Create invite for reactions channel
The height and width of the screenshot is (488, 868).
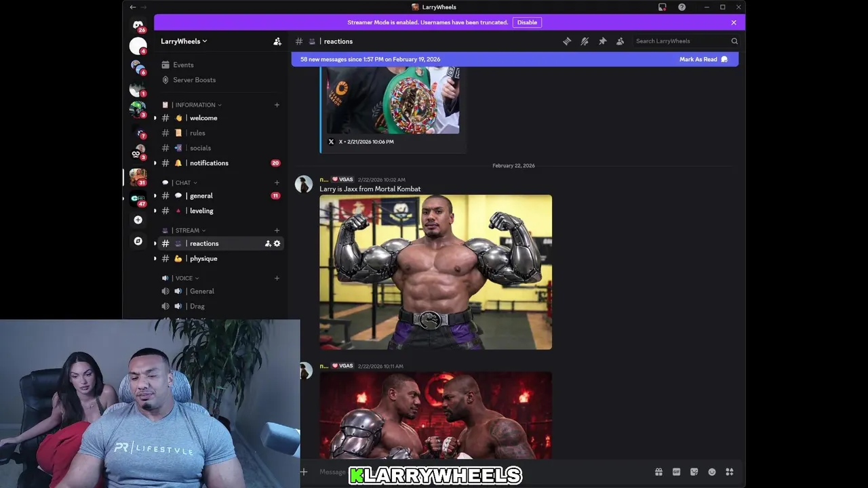(x=268, y=243)
